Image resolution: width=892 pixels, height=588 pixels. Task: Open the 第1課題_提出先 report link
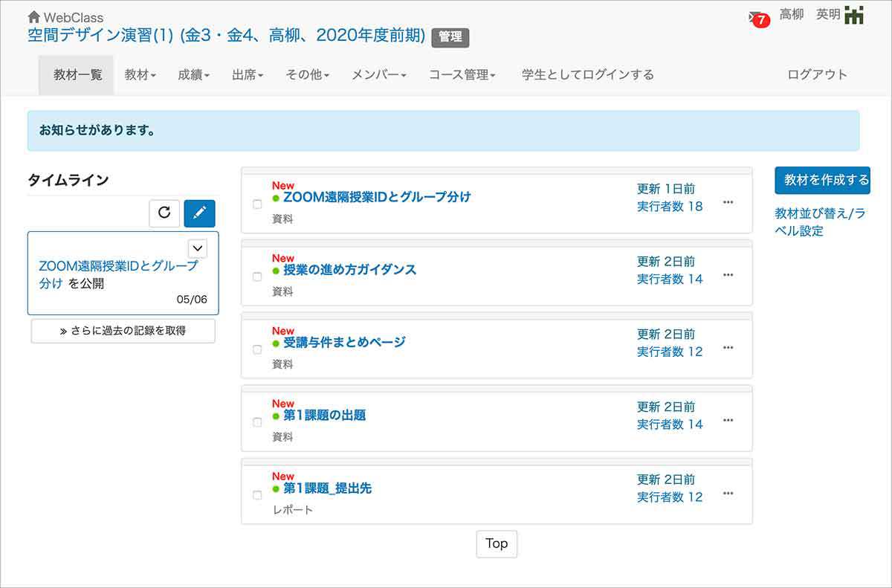coord(327,488)
